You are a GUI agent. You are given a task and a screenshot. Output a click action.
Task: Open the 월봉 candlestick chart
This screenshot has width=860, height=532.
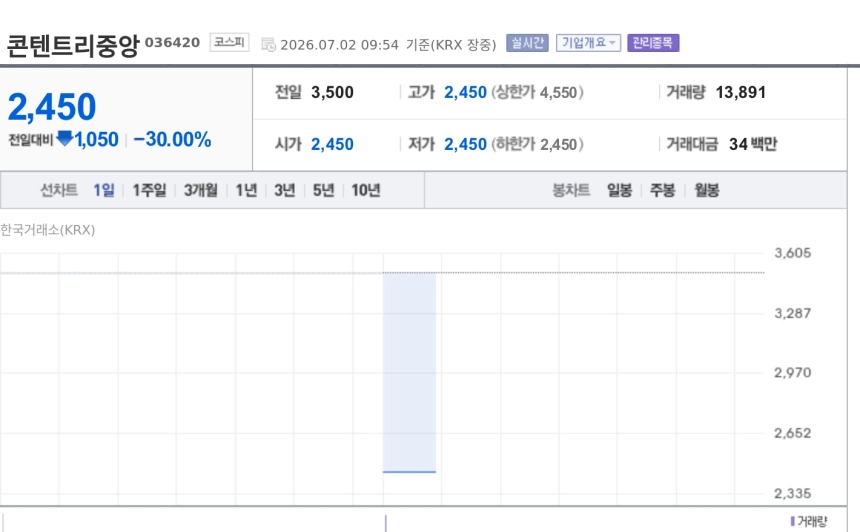coord(706,190)
